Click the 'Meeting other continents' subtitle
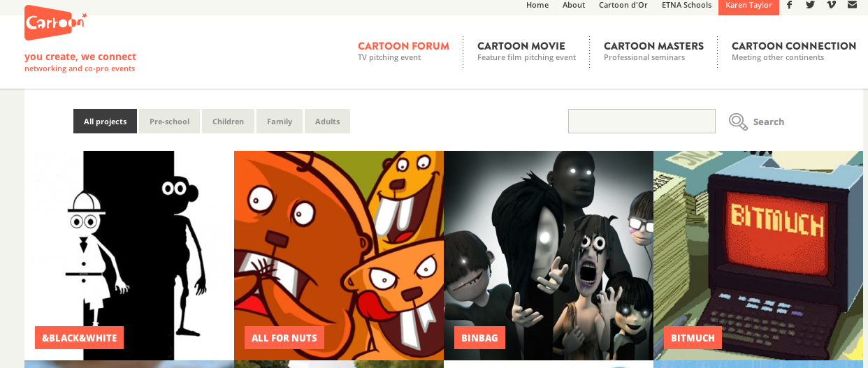This screenshot has width=868, height=368. (x=778, y=58)
